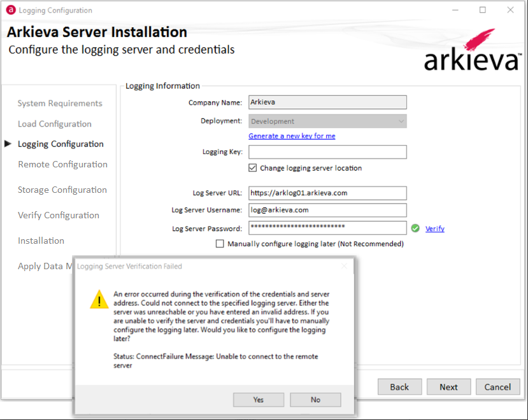The image size is (528, 420).
Task: Select Storage Configuration step
Action: point(62,190)
